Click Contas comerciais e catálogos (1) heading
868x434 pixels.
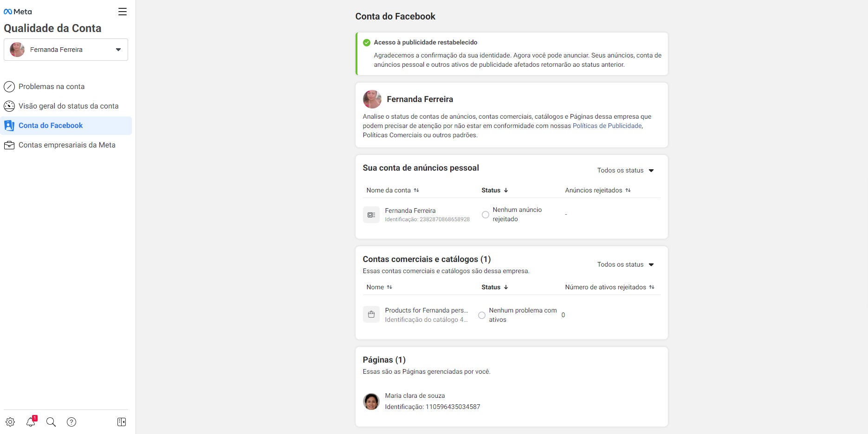(427, 259)
